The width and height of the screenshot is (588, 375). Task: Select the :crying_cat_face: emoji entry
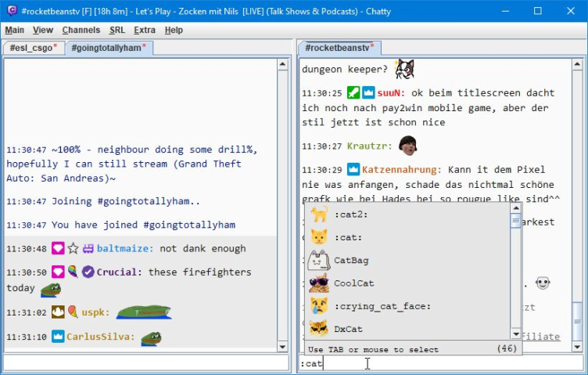(x=382, y=306)
